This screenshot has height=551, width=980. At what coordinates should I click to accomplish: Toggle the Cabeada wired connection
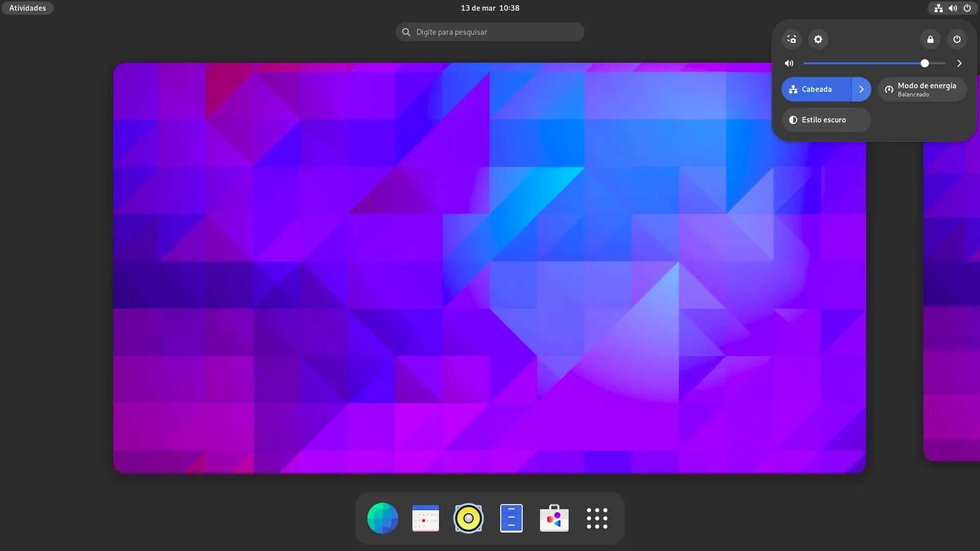[816, 89]
